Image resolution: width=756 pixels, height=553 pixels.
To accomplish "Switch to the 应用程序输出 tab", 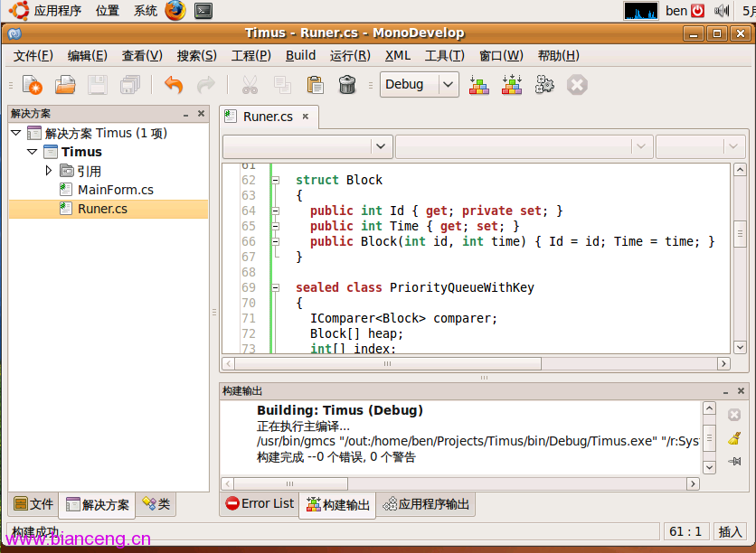I will pyautogui.click(x=426, y=504).
